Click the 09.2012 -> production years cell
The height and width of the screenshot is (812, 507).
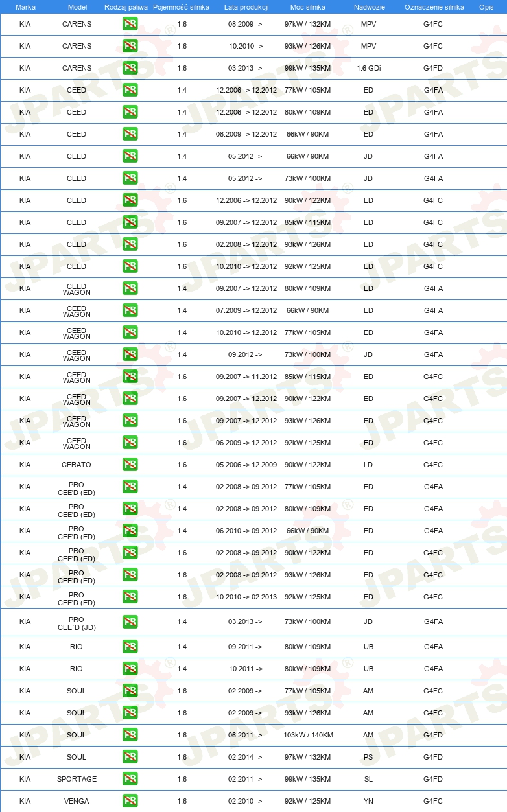point(245,354)
